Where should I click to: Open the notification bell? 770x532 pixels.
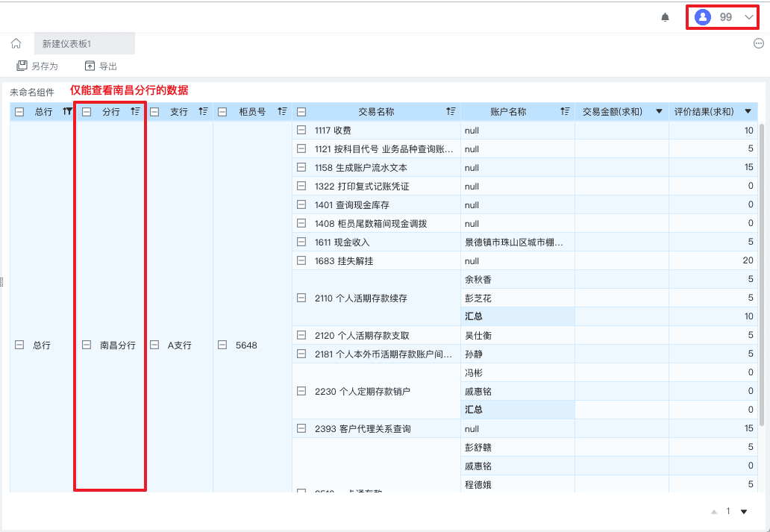(665, 18)
